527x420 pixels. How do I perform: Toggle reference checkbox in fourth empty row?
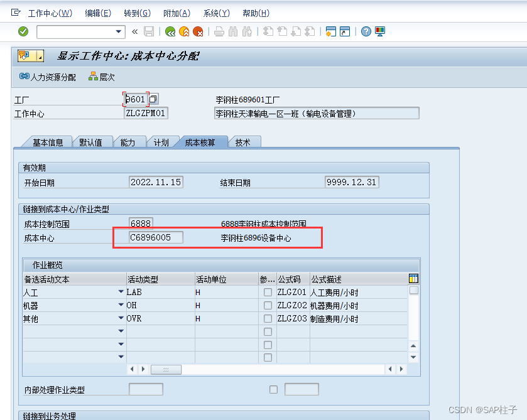point(268,332)
